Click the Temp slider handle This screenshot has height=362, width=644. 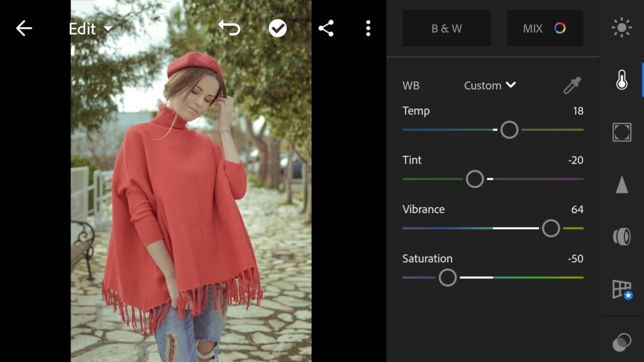pos(509,129)
